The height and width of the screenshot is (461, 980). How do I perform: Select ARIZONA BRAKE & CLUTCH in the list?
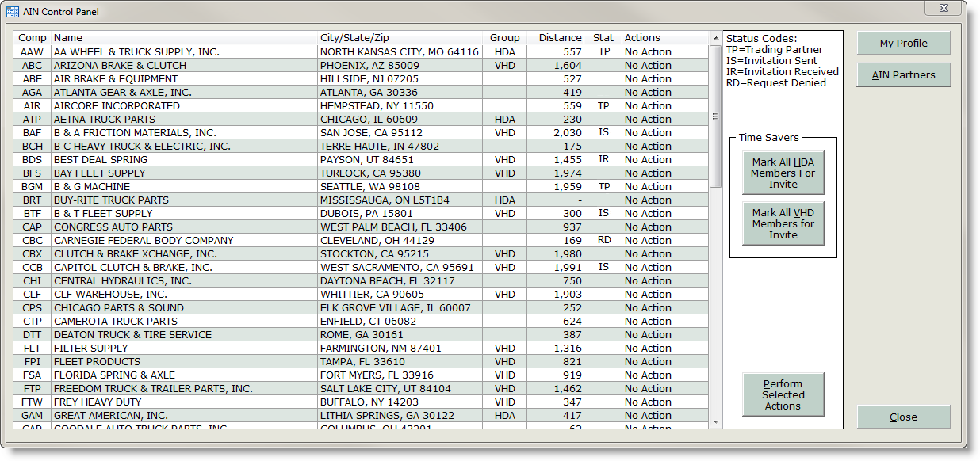[x=362, y=66]
